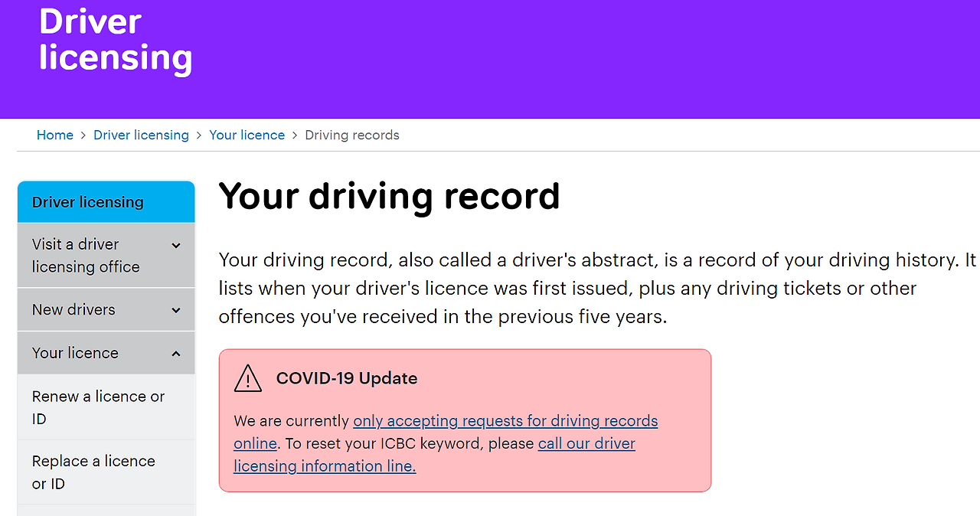This screenshot has height=516, width=980.
Task: Click the chevron next to 'Visit a driver licensing office'
Action: point(175,245)
